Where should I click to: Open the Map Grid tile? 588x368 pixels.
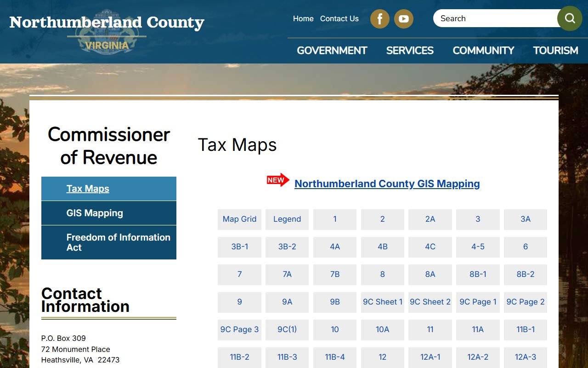tap(239, 219)
